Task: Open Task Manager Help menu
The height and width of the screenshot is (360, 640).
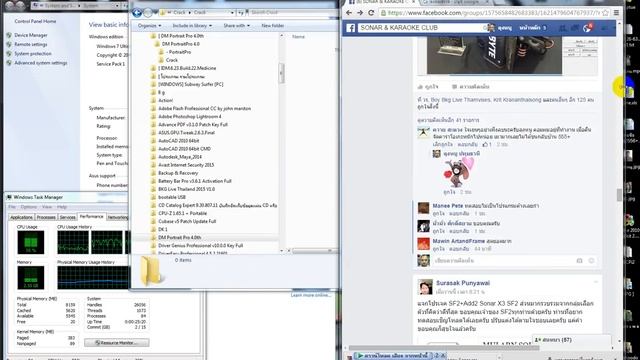Action: click(x=62, y=207)
